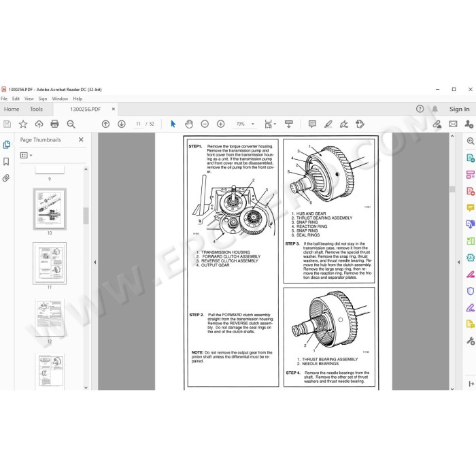
Task: Click document scrollbar down arrow
Action: [452, 388]
